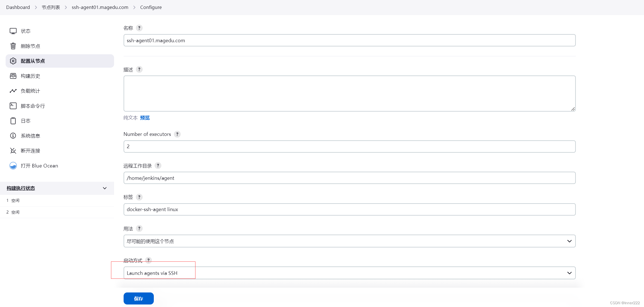Open help for 标签 field
Viewport: 644px width, 307px height.
click(139, 197)
